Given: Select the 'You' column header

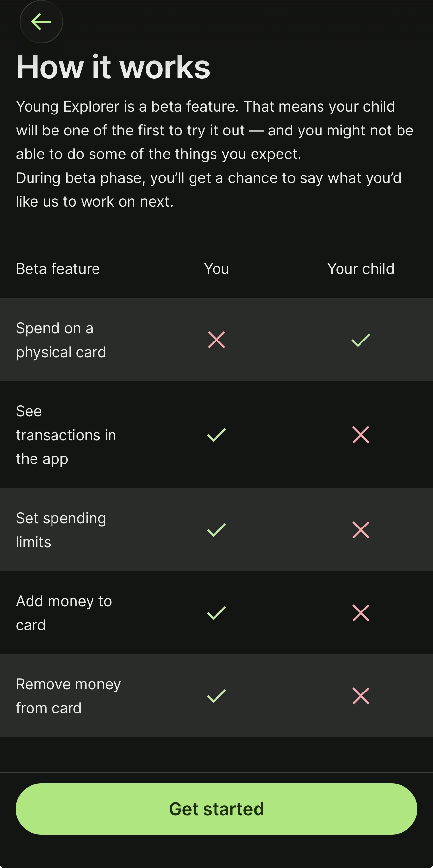Looking at the screenshot, I should (216, 269).
